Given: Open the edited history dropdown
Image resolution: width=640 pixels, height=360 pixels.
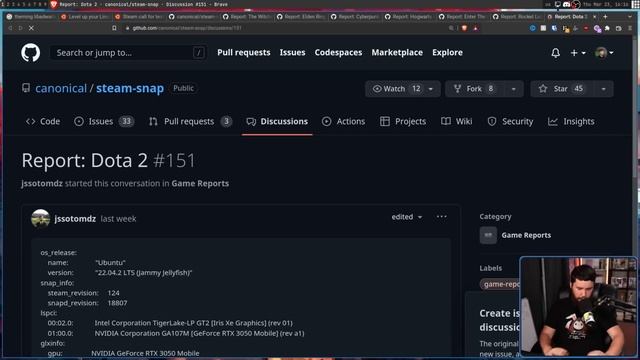Looking at the screenshot, I should (407, 217).
